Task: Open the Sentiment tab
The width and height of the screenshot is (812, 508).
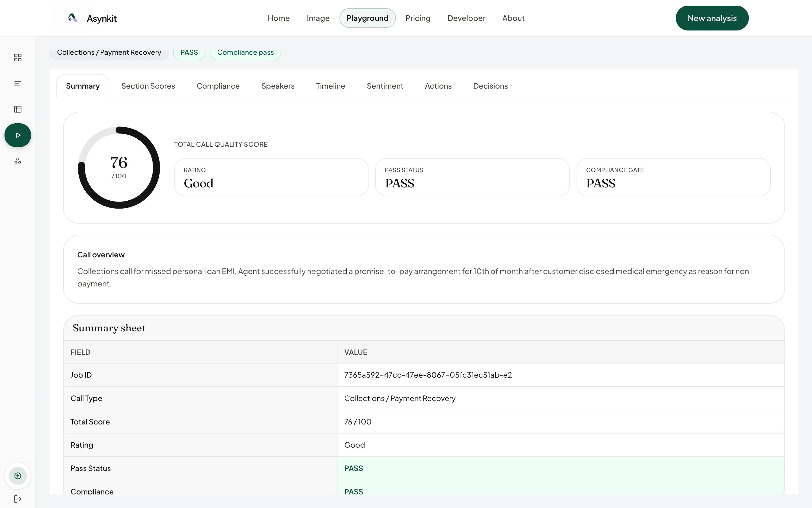Action: click(385, 86)
